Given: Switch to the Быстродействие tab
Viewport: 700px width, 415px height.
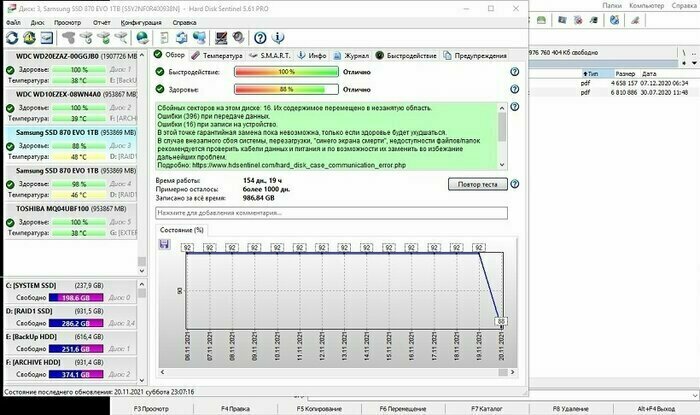Looking at the screenshot, I should (406, 55).
